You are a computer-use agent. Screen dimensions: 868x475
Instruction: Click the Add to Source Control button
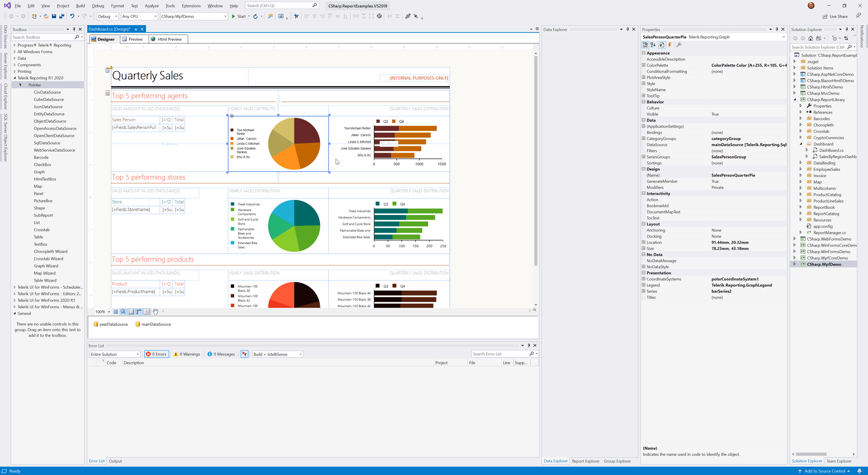[x=824, y=471]
